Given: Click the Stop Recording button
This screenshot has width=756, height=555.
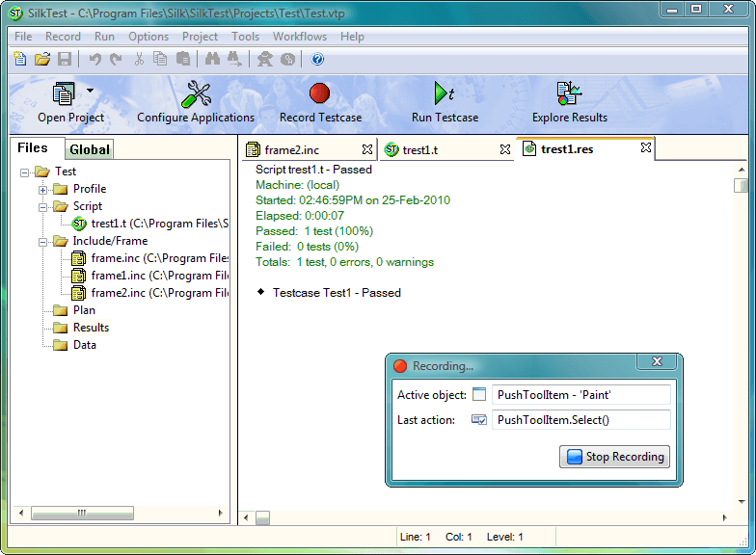Looking at the screenshot, I should (614, 457).
